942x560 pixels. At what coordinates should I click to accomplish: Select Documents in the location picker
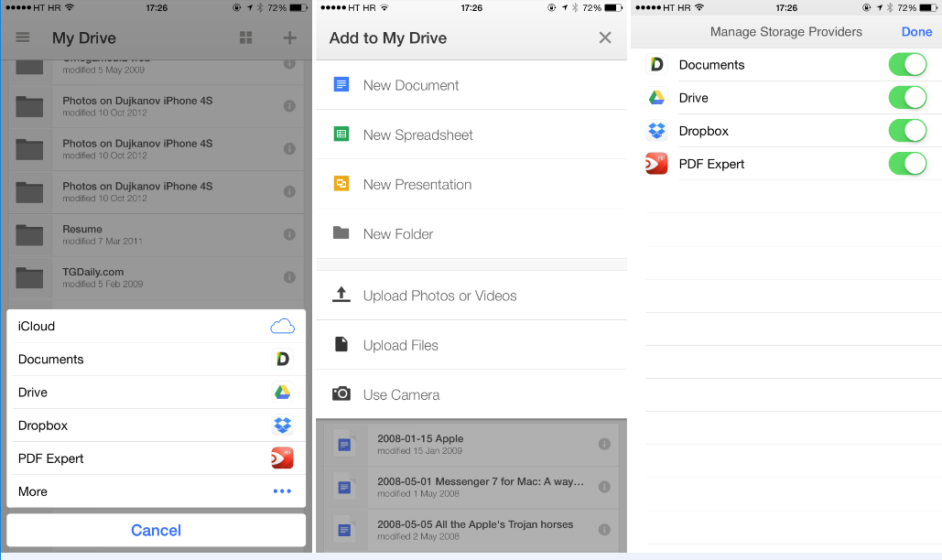(157, 359)
